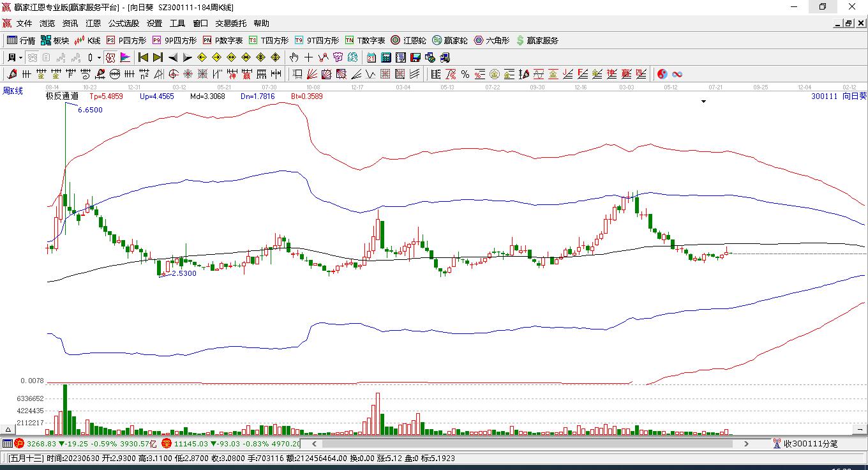
Task: Toggle the 行情 quotes view
Action: click(21, 40)
